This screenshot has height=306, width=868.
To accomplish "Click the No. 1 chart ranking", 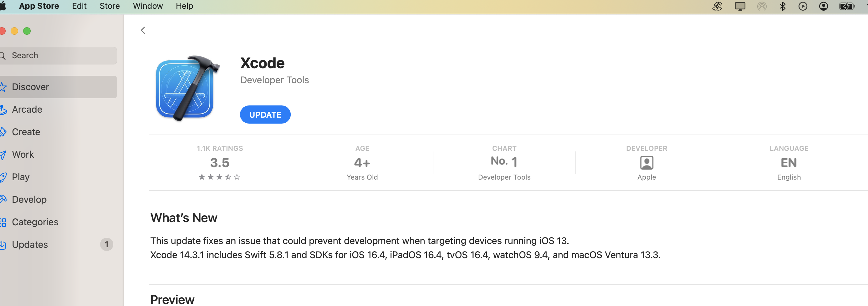I will point(504,162).
